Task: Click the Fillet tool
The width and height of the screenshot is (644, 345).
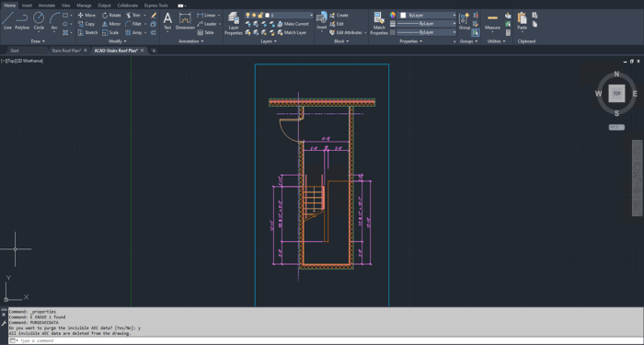Action: [133, 24]
